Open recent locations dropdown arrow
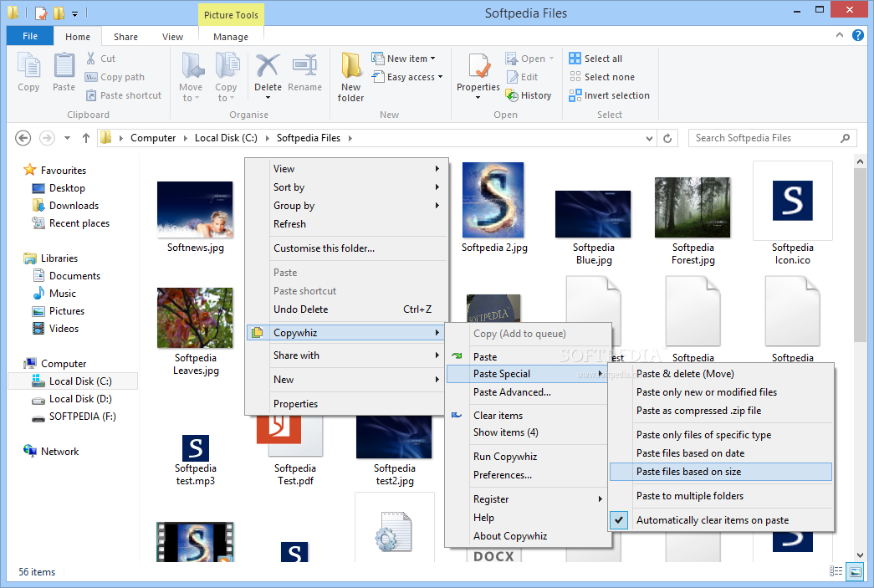The width and height of the screenshot is (874, 588). pos(67,138)
